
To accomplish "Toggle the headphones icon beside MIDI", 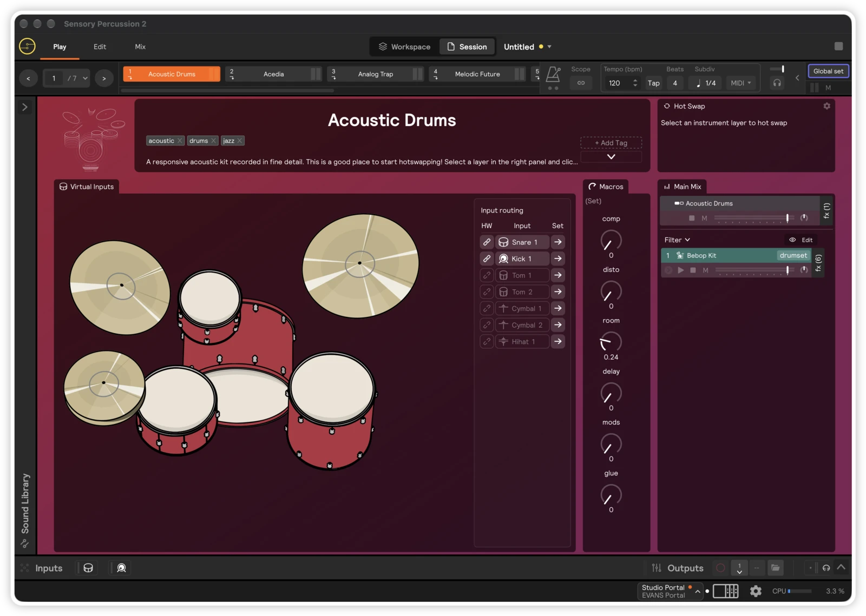I will pyautogui.click(x=777, y=83).
